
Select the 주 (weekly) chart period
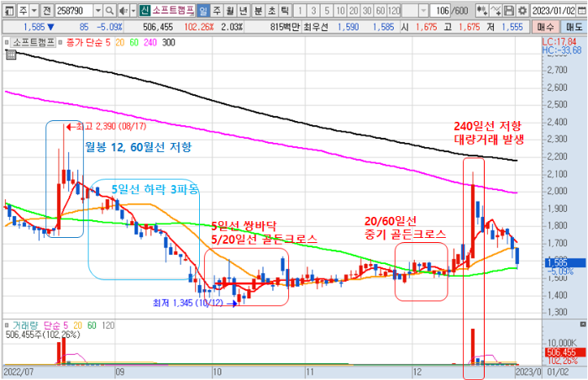click(217, 11)
